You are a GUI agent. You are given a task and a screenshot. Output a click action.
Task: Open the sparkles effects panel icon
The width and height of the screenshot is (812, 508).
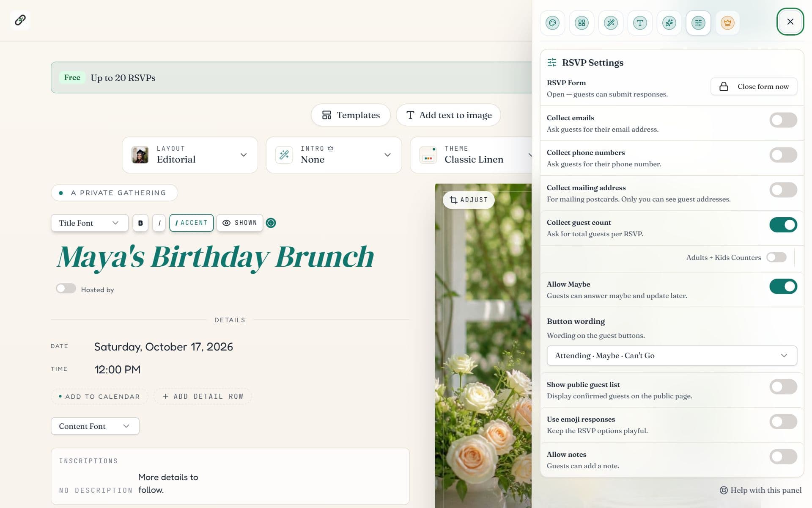[x=669, y=23]
